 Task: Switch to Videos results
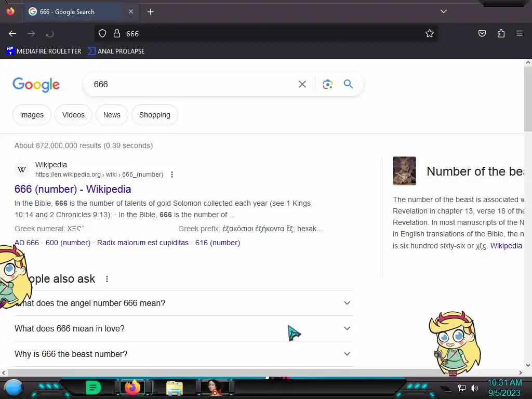click(x=73, y=115)
